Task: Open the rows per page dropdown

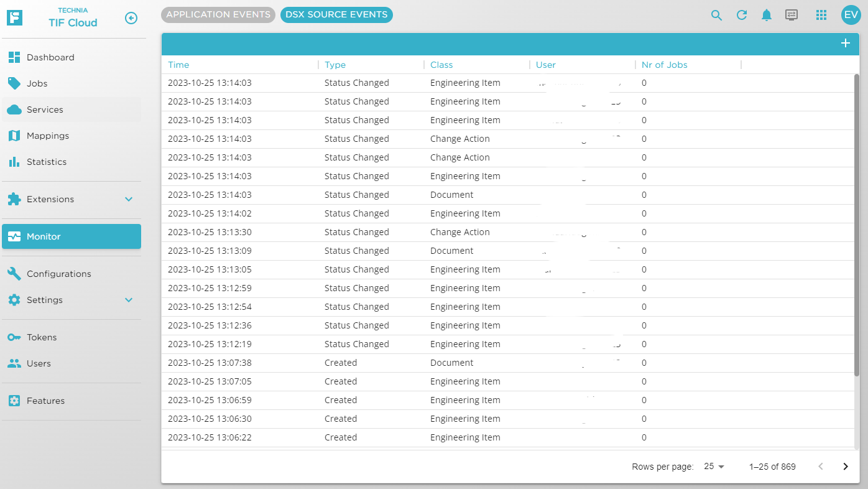Action: click(714, 467)
